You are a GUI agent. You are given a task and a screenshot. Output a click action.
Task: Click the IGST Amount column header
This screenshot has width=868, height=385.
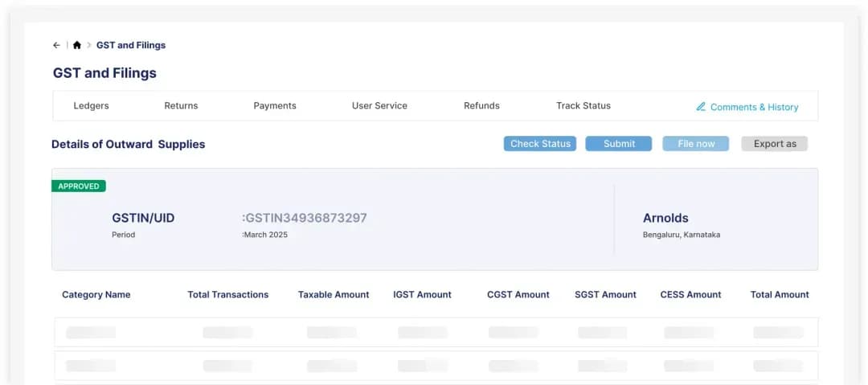(x=423, y=295)
